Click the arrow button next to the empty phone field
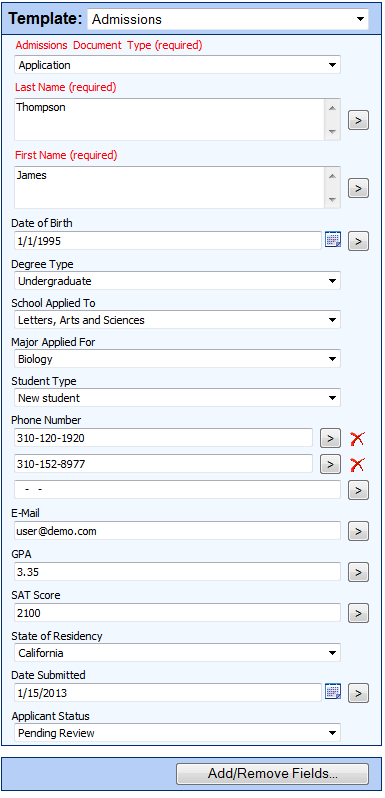The height and width of the screenshot is (798, 385). coord(359,490)
